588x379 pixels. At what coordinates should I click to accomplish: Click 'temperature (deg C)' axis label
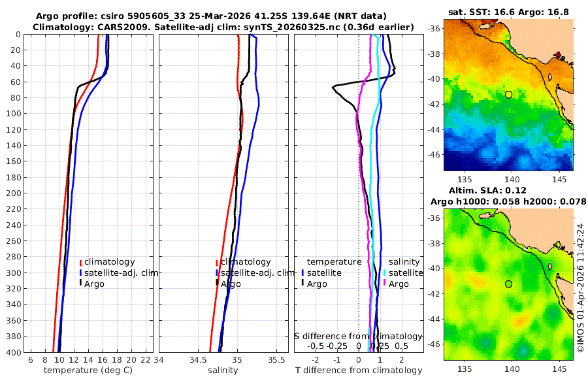88,371
